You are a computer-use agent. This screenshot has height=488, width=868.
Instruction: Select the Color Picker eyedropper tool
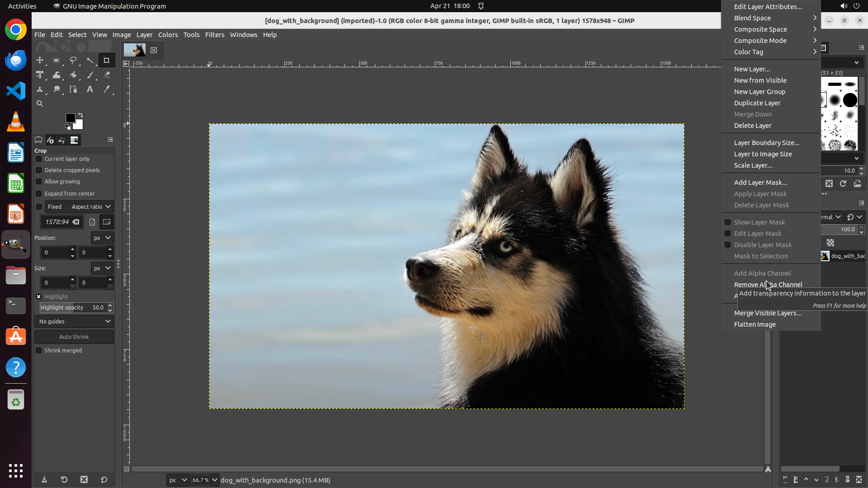pos(107,89)
